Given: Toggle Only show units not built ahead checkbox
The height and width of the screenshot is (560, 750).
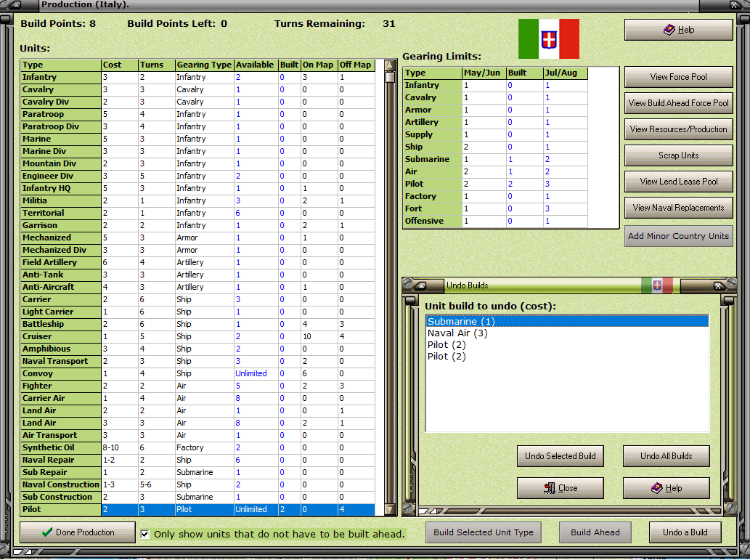Looking at the screenshot, I should [145, 534].
